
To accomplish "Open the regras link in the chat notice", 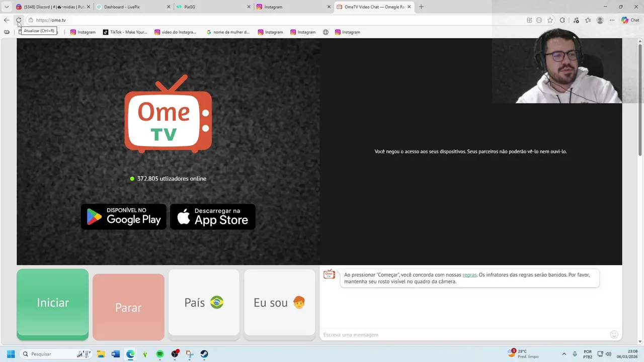I will pos(469,275).
